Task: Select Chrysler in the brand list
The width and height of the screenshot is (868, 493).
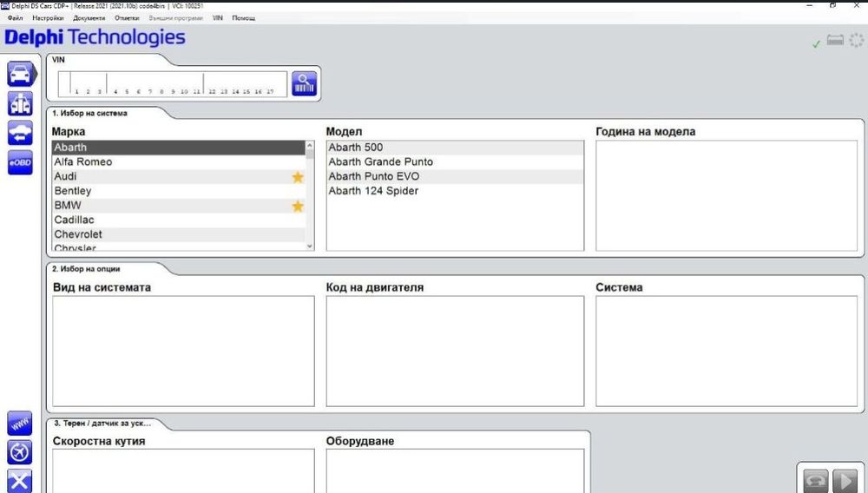Action: 178,246
